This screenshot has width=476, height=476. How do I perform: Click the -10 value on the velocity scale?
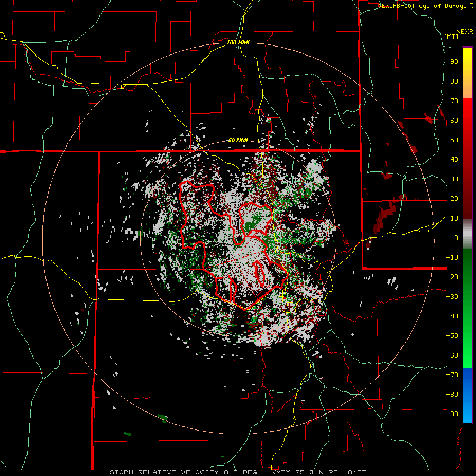pyautogui.click(x=452, y=258)
